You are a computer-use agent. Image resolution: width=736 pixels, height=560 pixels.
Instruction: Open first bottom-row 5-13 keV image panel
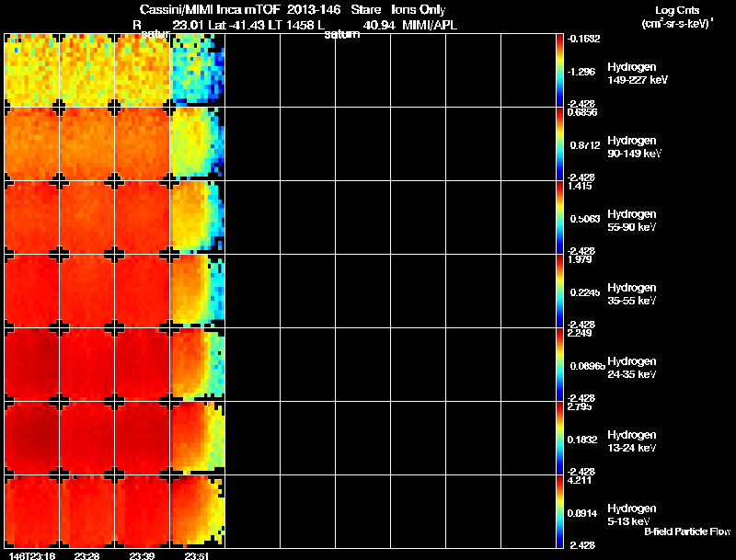pos(32,512)
